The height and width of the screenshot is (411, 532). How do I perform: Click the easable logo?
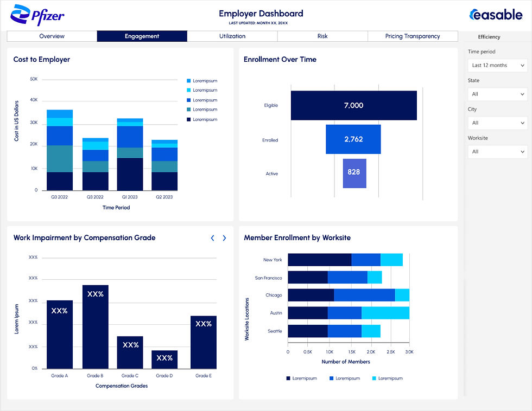(x=496, y=15)
